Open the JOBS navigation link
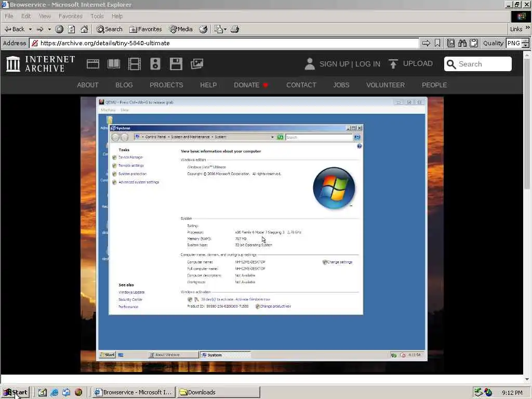This screenshot has width=532, height=399. click(341, 85)
